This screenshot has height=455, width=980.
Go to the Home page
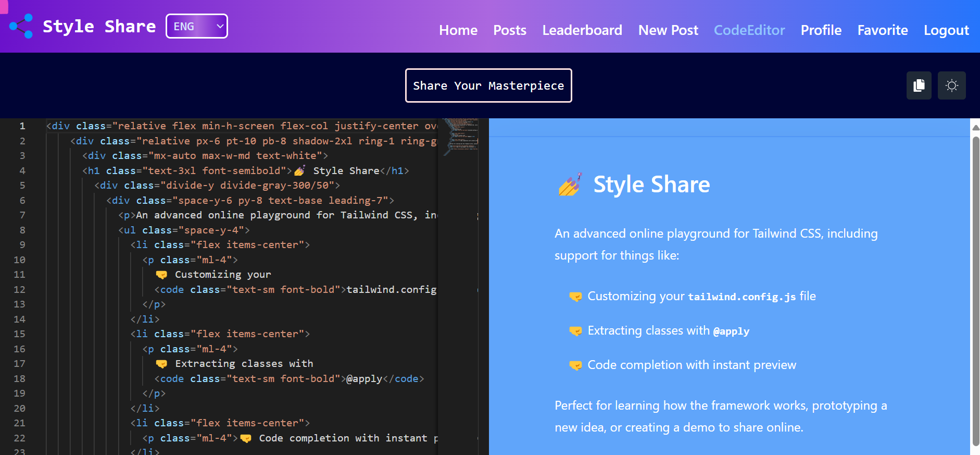[x=458, y=30]
